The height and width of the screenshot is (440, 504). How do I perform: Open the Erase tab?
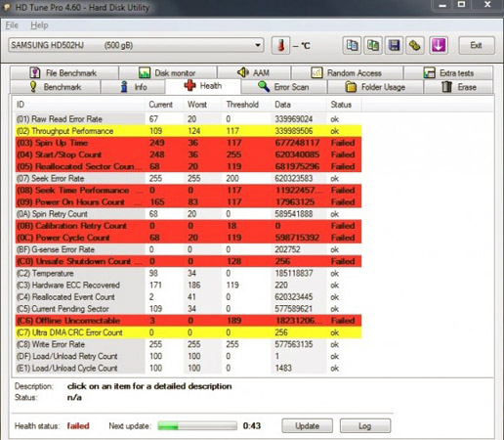pyautogui.click(x=459, y=87)
